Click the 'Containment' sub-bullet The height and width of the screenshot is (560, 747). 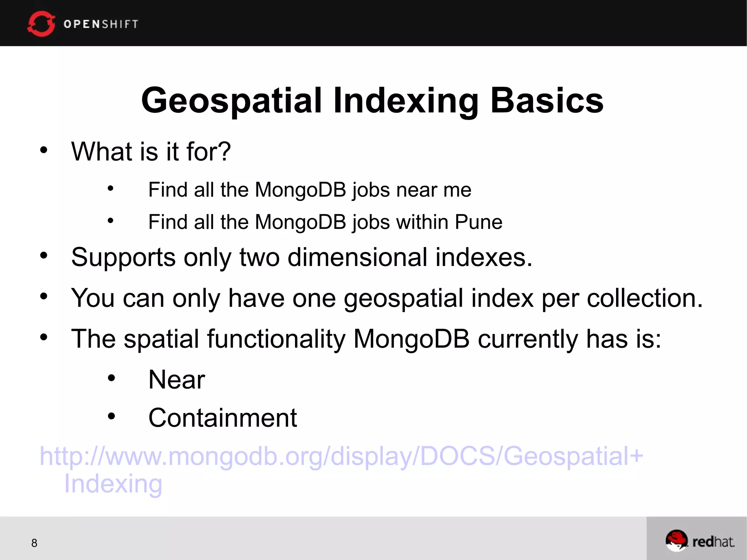coord(222,417)
